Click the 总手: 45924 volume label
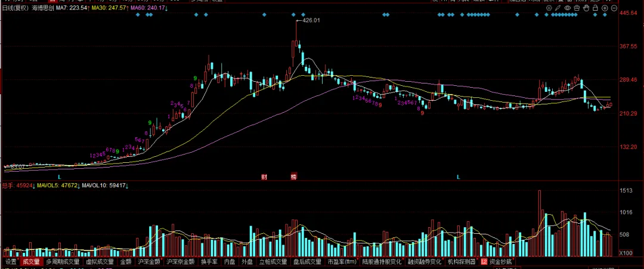This screenshot has width=644, height=269. (x=18, y=185)
